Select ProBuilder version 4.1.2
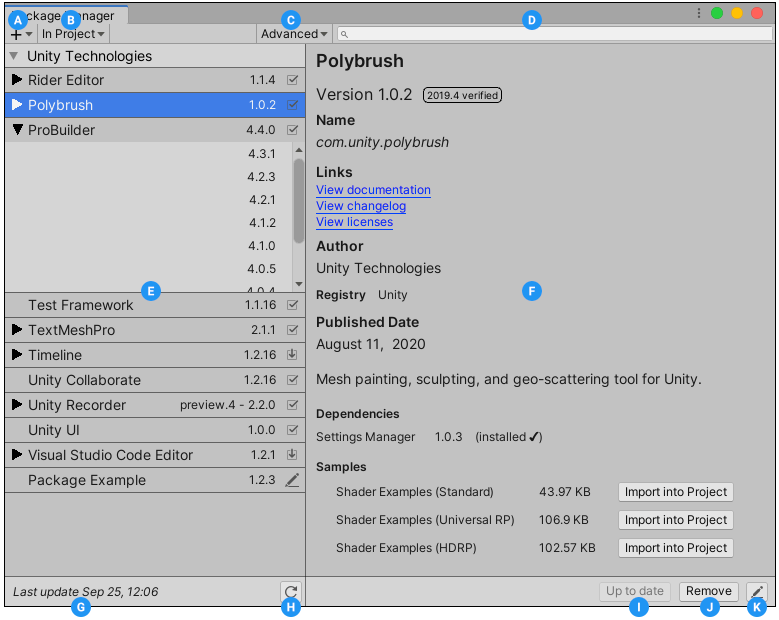The height and width of the screenshot is (620, 779). coord(262,223)
